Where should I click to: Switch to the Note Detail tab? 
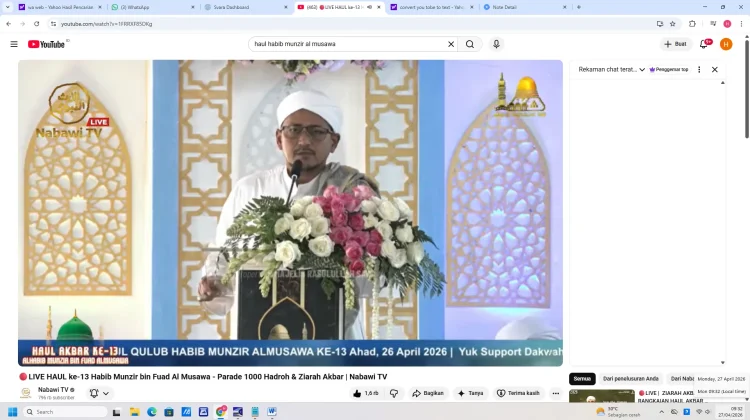525,7
